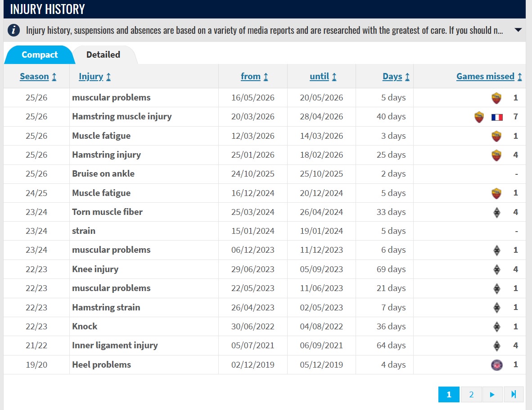Click club crest in Torn muscle fiber row
Viewport: 532px width, 410px height.
pos(497,212)
